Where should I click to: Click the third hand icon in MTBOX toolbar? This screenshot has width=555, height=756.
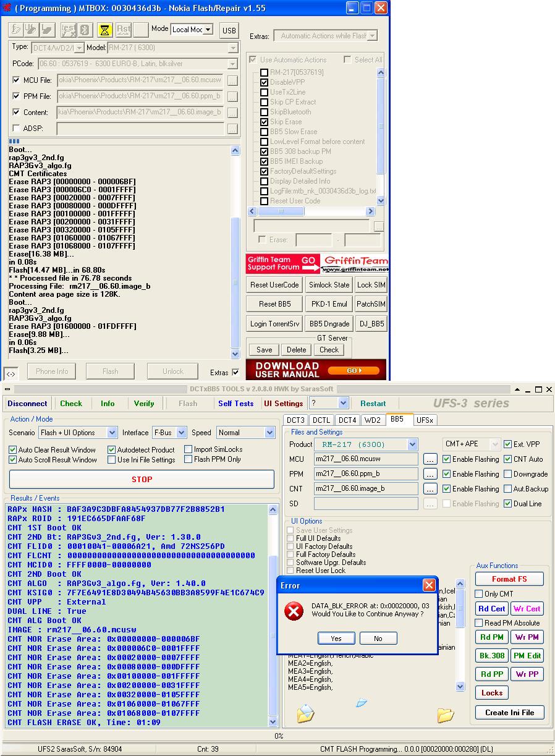tap(48, 30)
